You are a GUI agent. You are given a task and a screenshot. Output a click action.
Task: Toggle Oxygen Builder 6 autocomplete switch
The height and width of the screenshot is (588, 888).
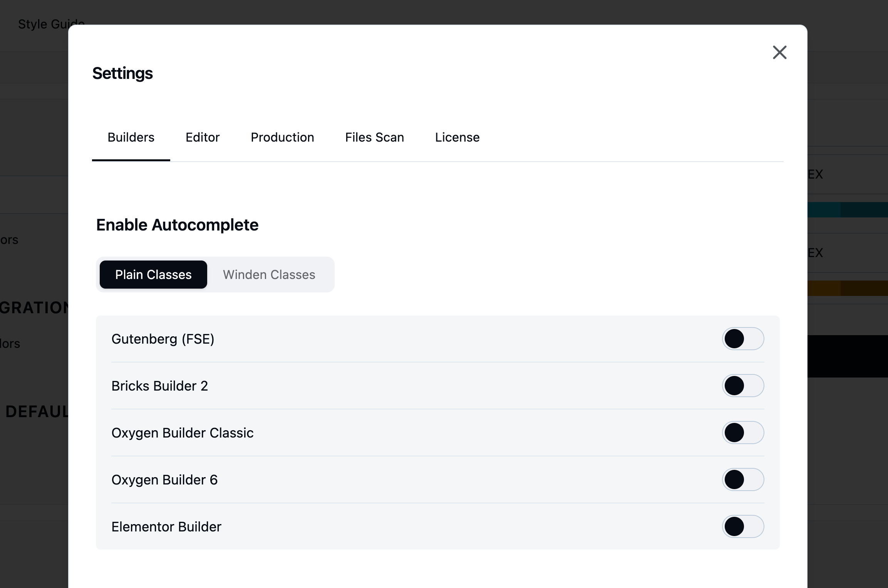743,479
